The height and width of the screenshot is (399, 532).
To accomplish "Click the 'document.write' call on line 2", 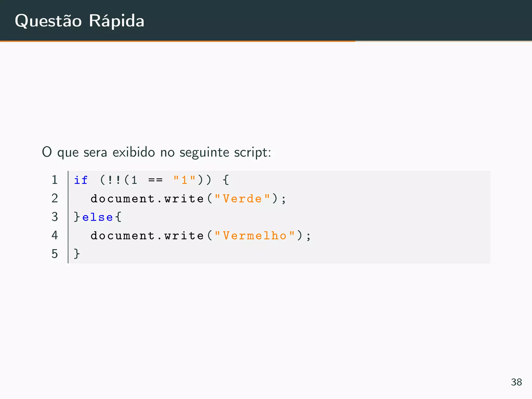I will coord(147,198).
